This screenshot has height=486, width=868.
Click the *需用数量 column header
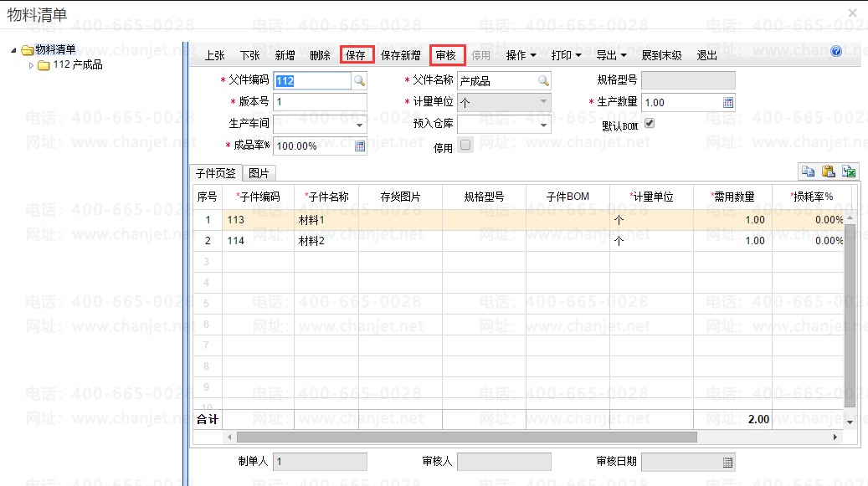733,197
